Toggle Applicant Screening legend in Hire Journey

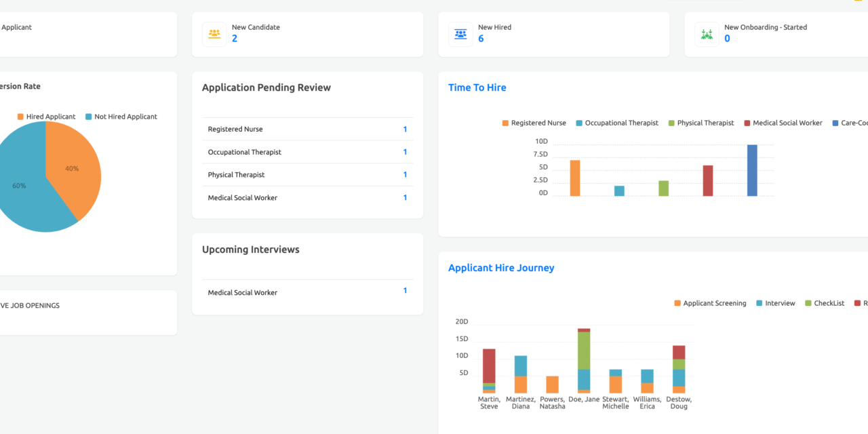point(710,303)
